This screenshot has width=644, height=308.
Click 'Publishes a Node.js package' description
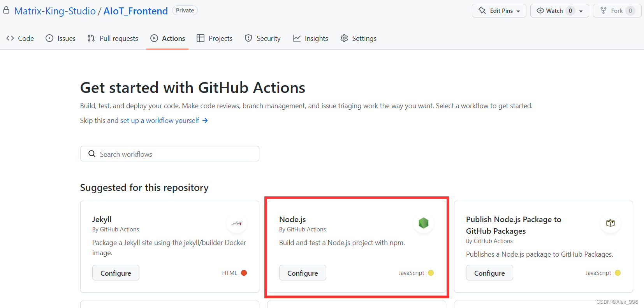point(540,254)
